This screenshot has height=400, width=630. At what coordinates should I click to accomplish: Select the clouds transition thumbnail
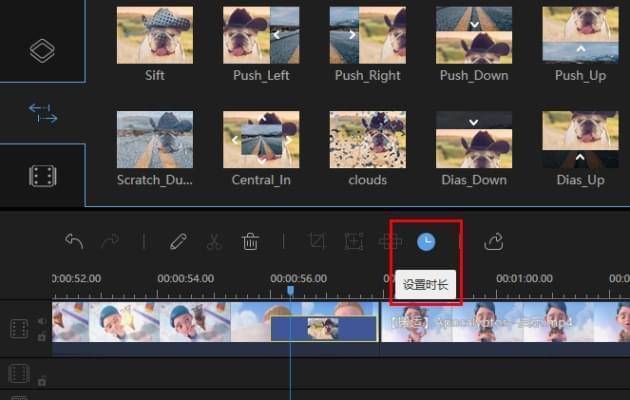coord(367,139)
